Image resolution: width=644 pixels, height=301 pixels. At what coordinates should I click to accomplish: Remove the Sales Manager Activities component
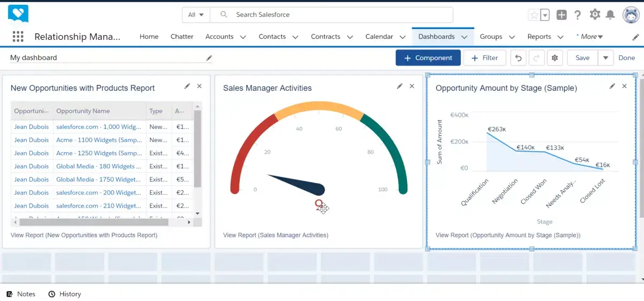[412, 86]
